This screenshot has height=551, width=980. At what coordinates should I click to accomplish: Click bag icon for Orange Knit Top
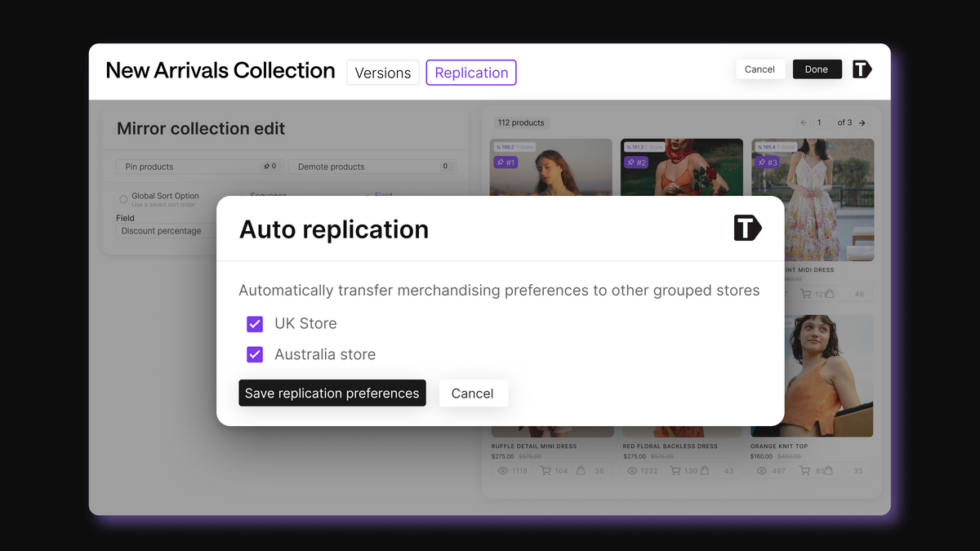[x=828, y=471]
